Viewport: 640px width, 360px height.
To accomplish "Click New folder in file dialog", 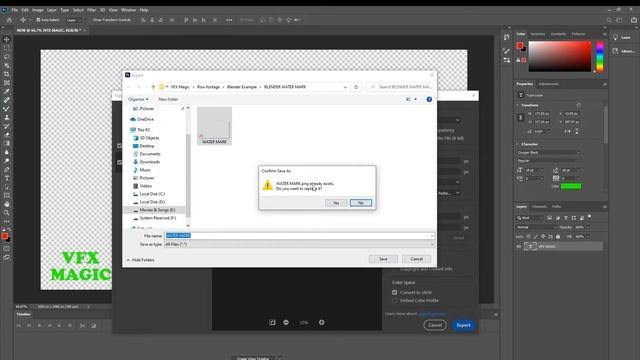I will pos(168,99).
